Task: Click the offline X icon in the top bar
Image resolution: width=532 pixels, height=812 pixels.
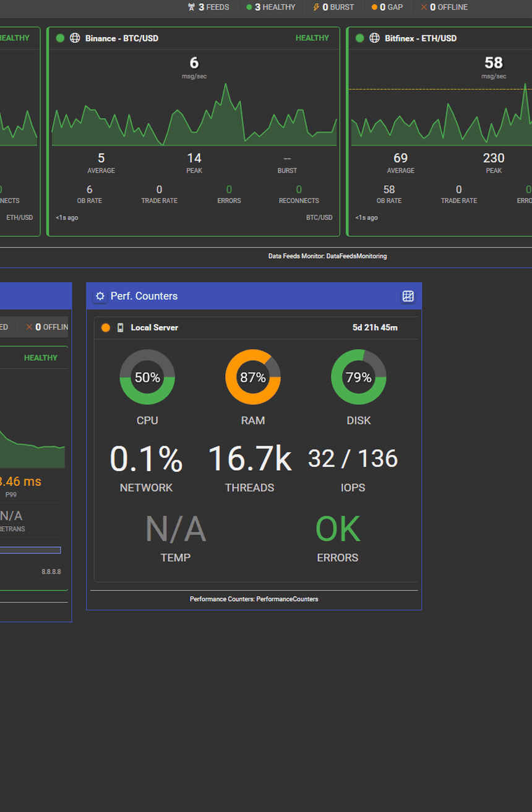Action: tap(424, 7)
